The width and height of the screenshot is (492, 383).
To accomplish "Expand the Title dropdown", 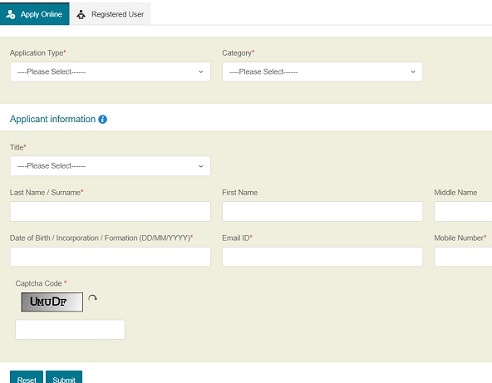I will click(110, 166).
